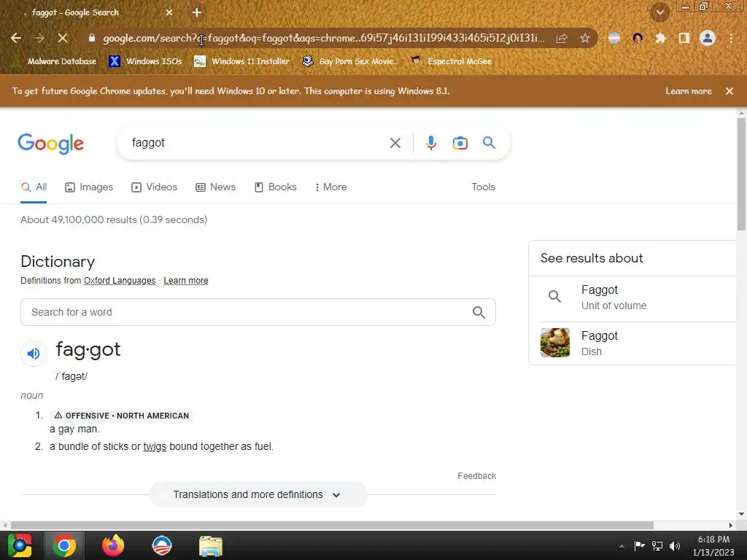Click the avatar extension icon in toolbar
747x560 pixels.
tap(638, 38)
